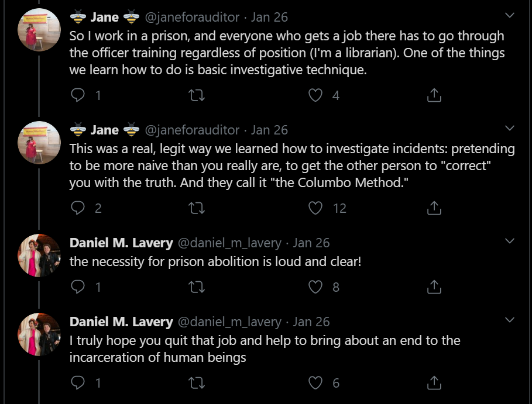The image size is (532, 404).
Task: Like Jane's tweet with 4 likes
Action: tap(315, 95)
